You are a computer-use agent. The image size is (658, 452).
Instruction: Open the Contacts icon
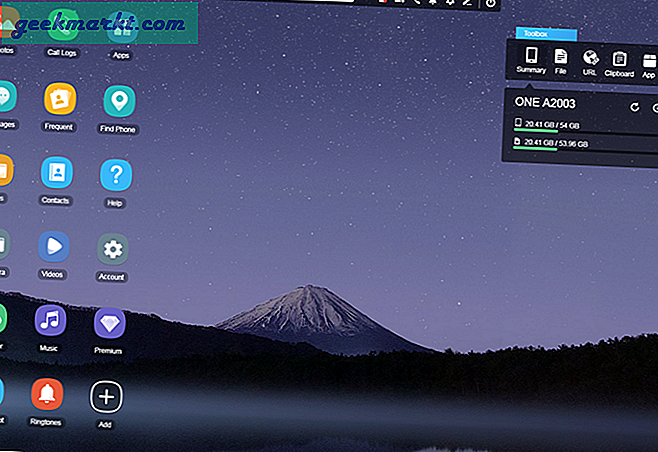click(57, 173)
